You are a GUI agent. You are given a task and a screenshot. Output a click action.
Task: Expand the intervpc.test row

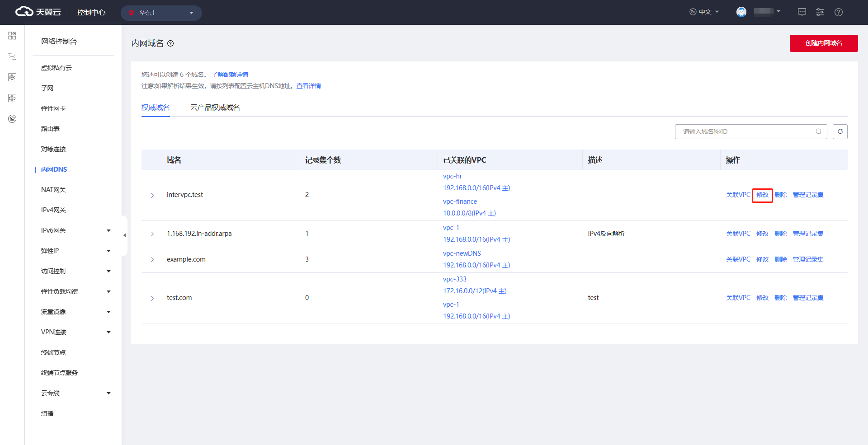[152, 195]
